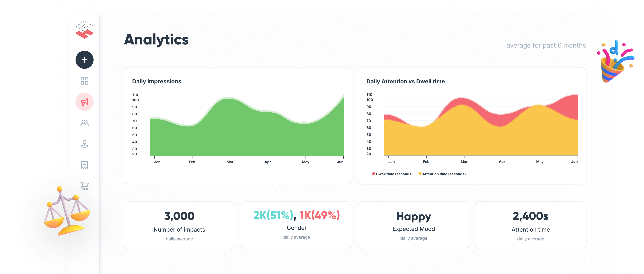Screen dimensions: 644x274
Task: Click the Daily Impressions chart title
Action: (x=157, y=81)
